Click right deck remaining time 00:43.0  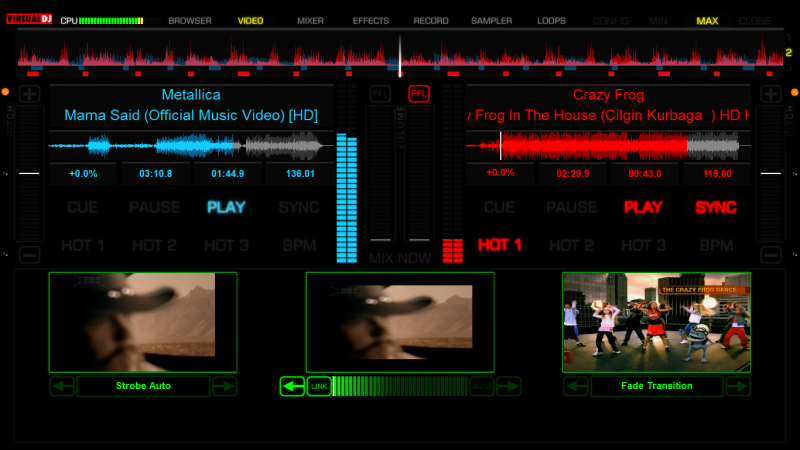coord(645,174)
